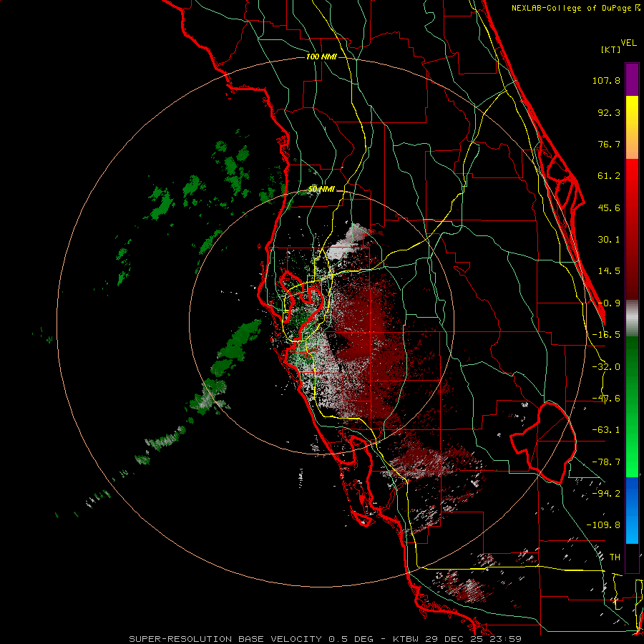Select the -47.6 velocity scale value
Screen dimensions: 644x644
tap(606, 399)
